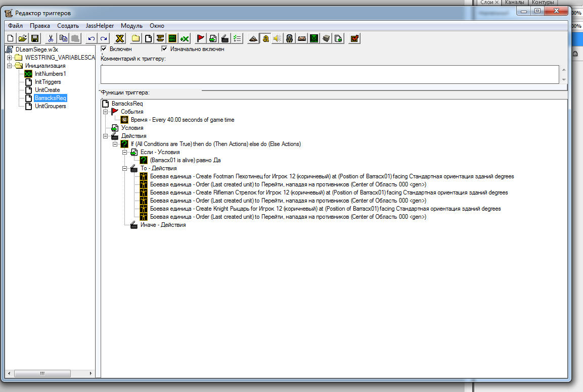Open the Object Editor helmet icon
The image size is (583, 392).
(x=290, y=38)
